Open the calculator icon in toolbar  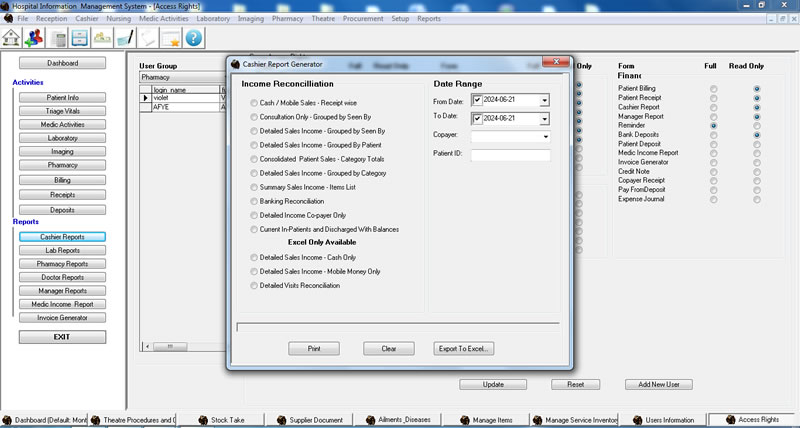tap(59, 38)
